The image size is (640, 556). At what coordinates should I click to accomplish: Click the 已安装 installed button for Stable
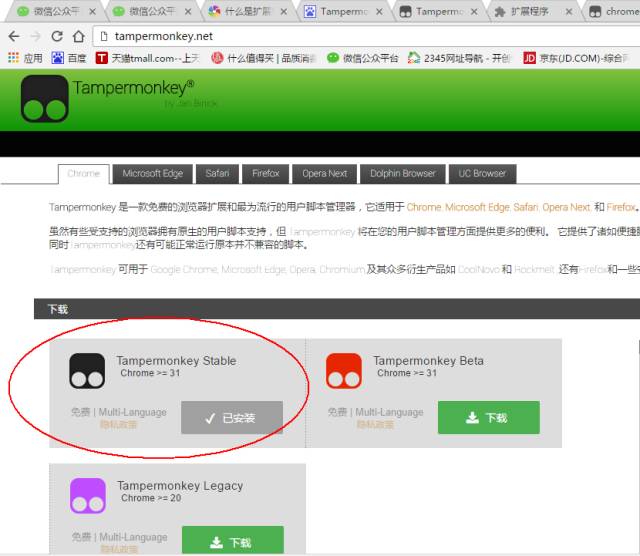[x=232, y=418]
